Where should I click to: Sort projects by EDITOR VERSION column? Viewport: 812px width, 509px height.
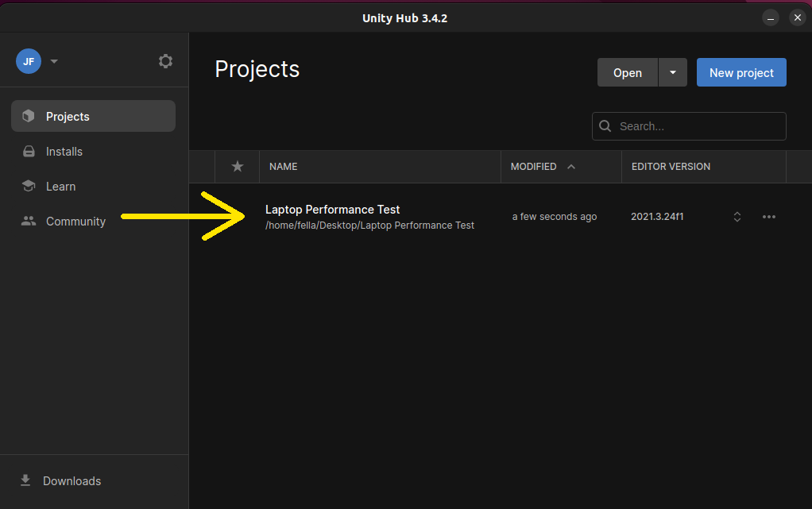(671, 166)
